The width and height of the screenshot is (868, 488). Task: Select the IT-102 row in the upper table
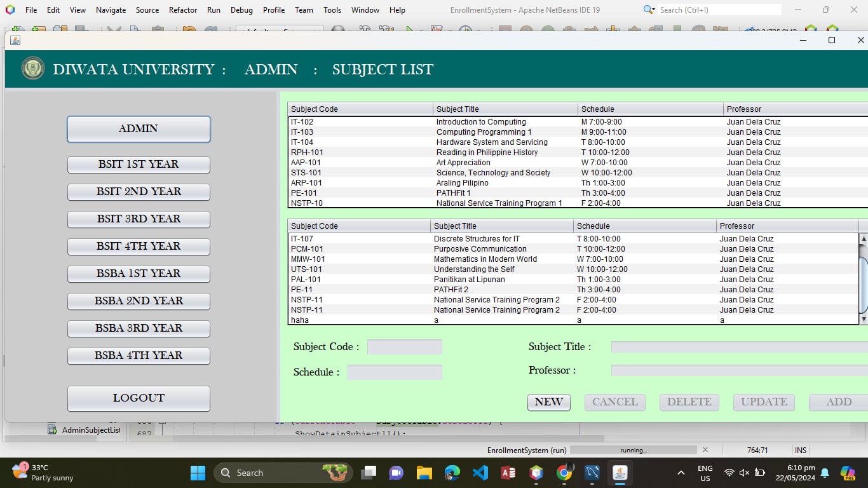pyautogui.click(x=578, y=122)
